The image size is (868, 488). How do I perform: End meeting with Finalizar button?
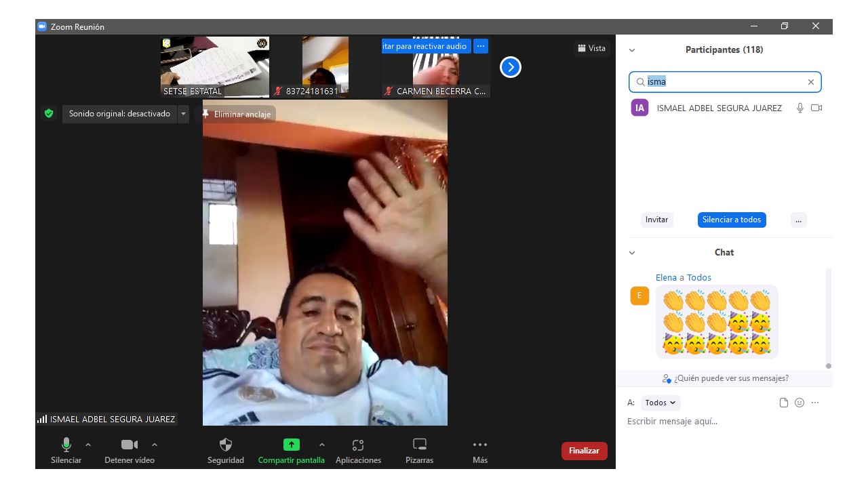tap(584, 451)
